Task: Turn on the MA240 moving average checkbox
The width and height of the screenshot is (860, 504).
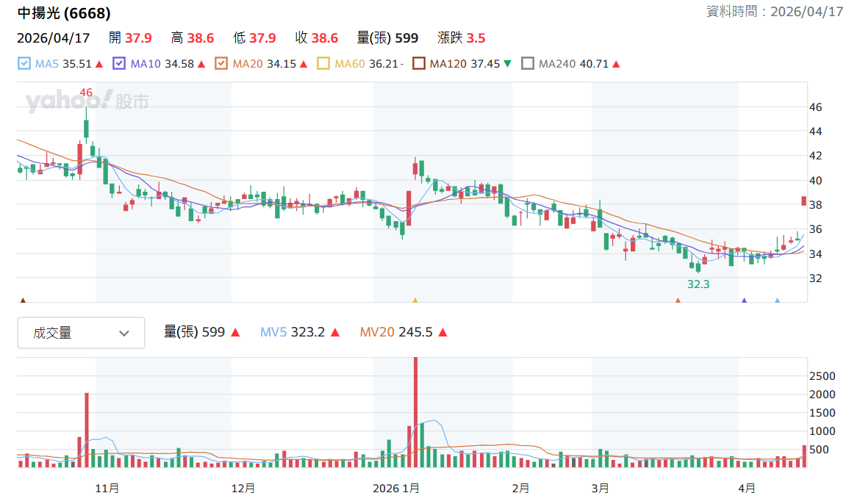Action: tap(528, 64)
